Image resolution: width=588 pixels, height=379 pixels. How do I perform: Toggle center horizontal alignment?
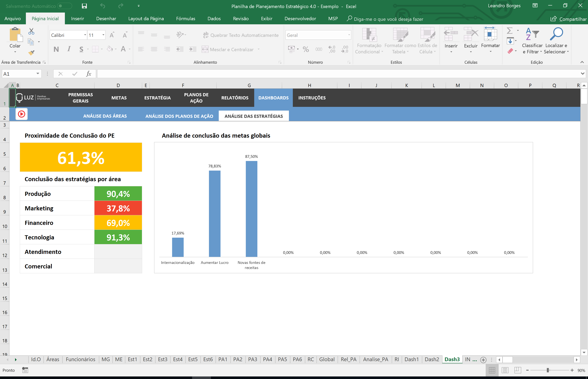tap(154, 49)
